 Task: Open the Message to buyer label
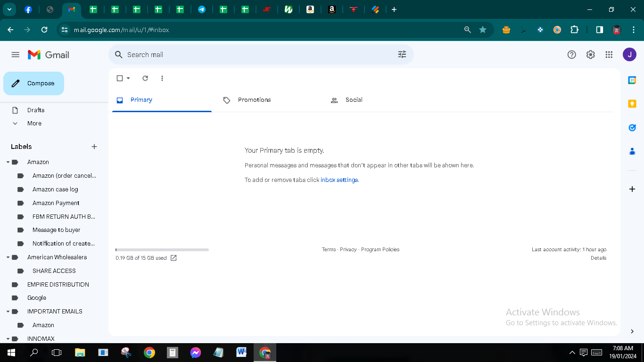click(57, 230)
